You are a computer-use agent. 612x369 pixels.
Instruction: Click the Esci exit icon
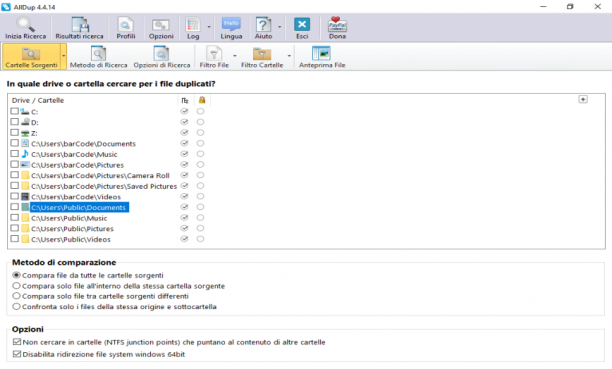click(x=302, y=28)
